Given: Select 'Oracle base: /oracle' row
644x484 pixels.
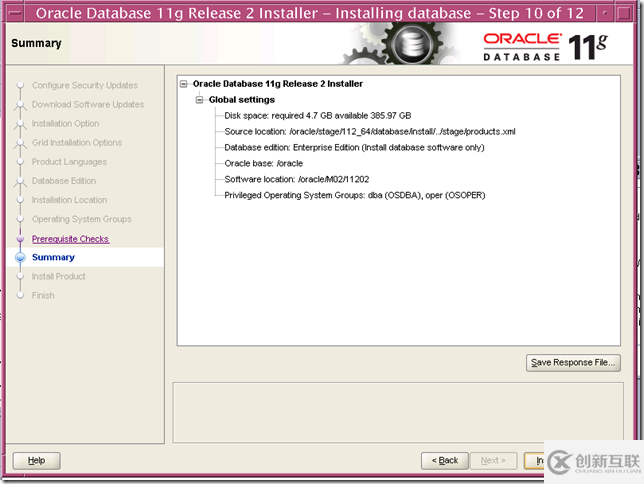Looking at the screenshot, I should pyautogui.click(x=263, y=164).
